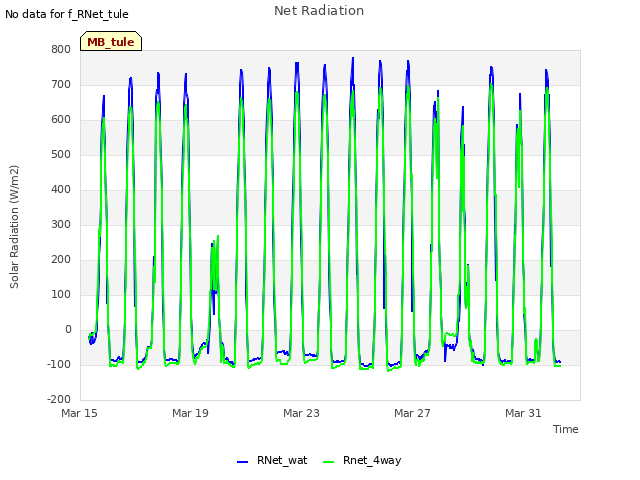This screenshot has height=480, width=640.
Task: Click the 'No data for f_RNet_tule' message
Action: 67,14
